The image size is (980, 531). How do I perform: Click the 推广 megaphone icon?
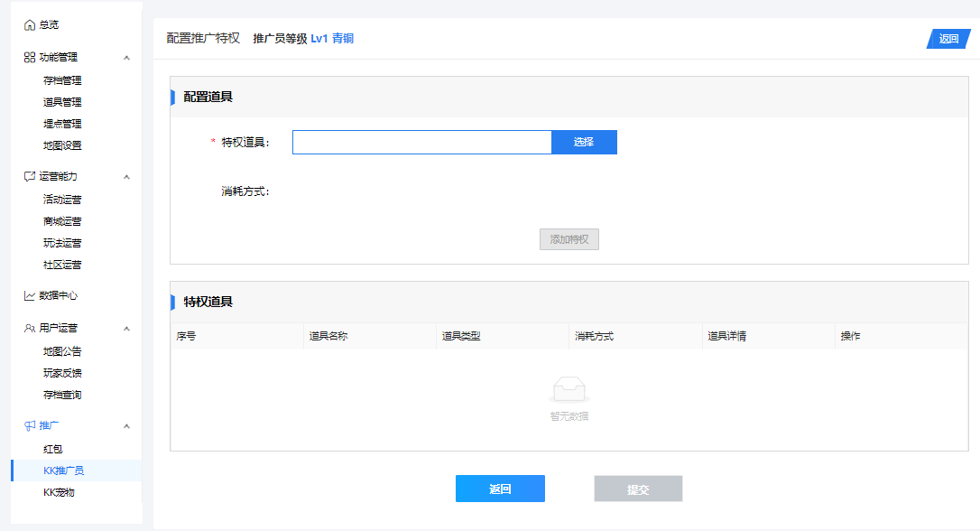tap(30, 425)
